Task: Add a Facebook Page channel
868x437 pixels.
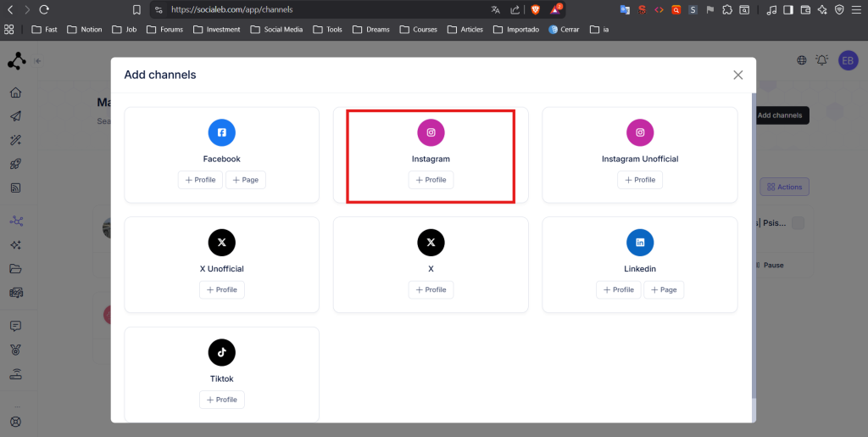Action: click(246, 180)
